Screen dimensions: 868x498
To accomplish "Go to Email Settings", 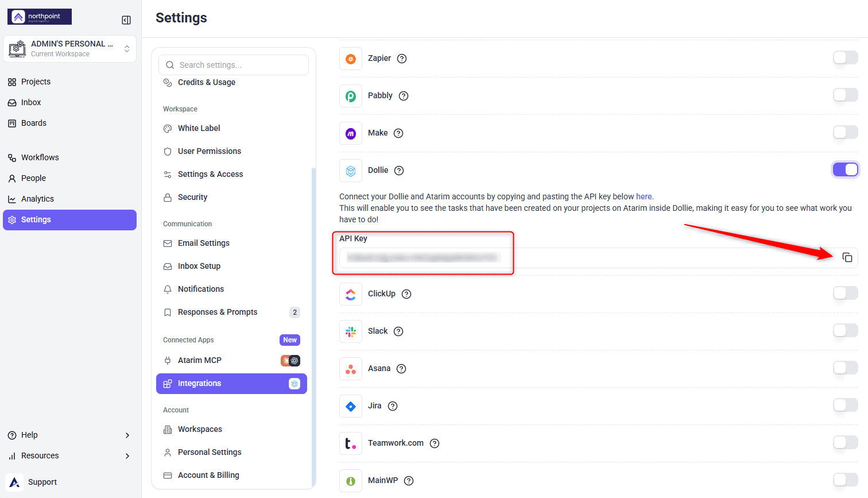I will point(231,243).
